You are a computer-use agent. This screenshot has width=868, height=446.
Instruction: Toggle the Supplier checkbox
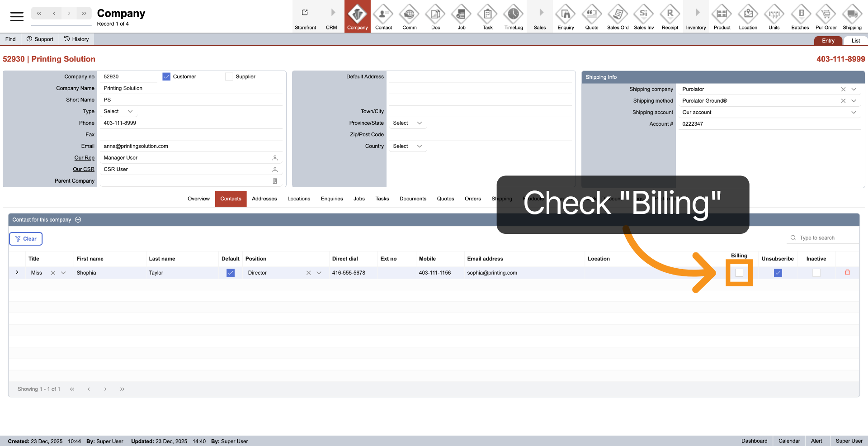click(229, 77)
